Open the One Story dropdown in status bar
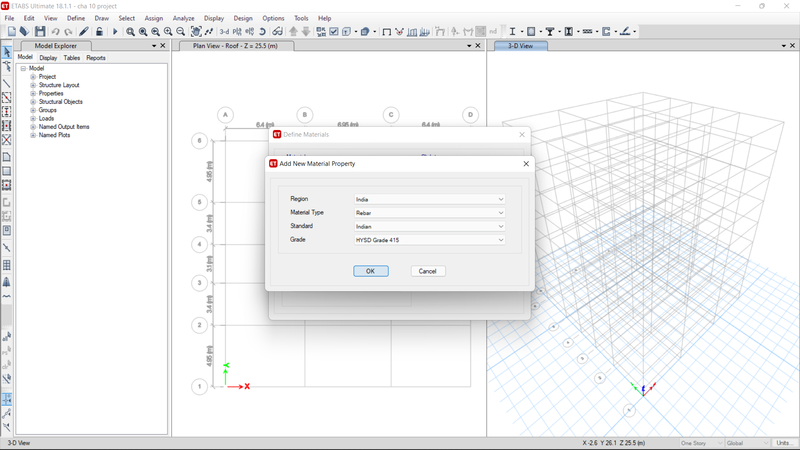 (x=702, y=443)
